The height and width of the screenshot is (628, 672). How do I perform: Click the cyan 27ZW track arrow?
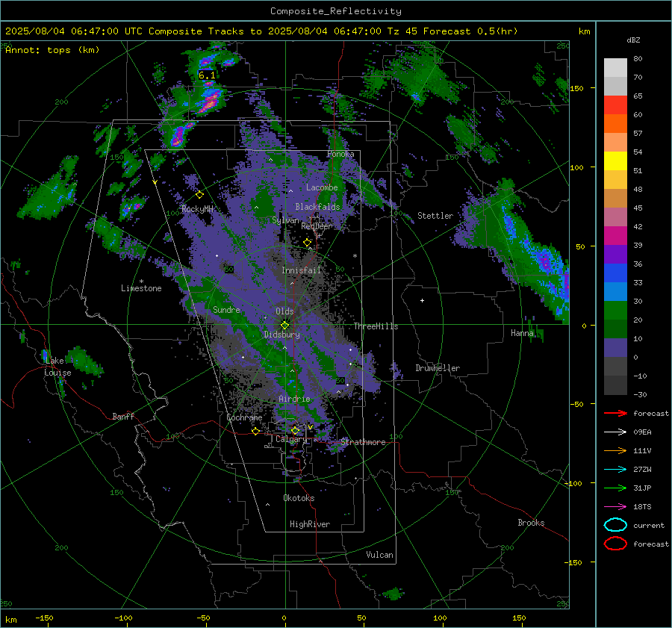[615, 470]
